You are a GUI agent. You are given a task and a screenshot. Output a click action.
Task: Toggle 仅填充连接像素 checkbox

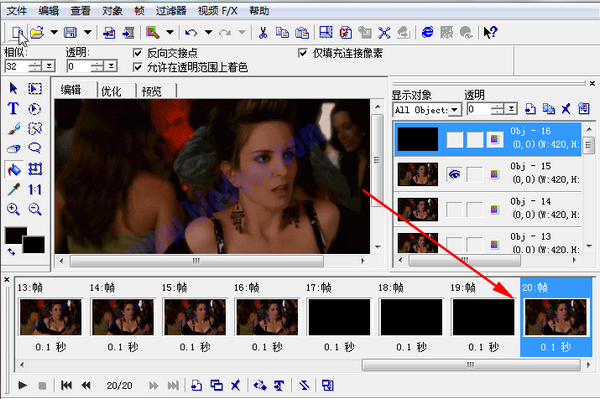pos(302,53)
